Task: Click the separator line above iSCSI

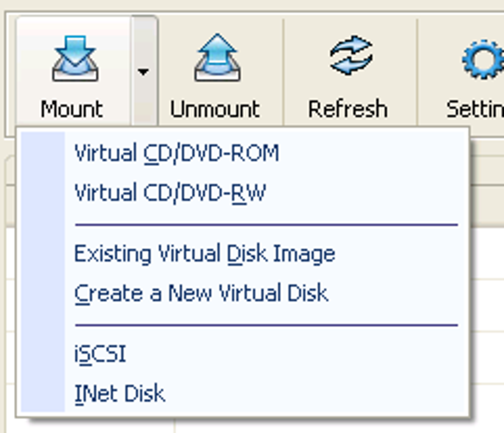Action: pos(266,325)
